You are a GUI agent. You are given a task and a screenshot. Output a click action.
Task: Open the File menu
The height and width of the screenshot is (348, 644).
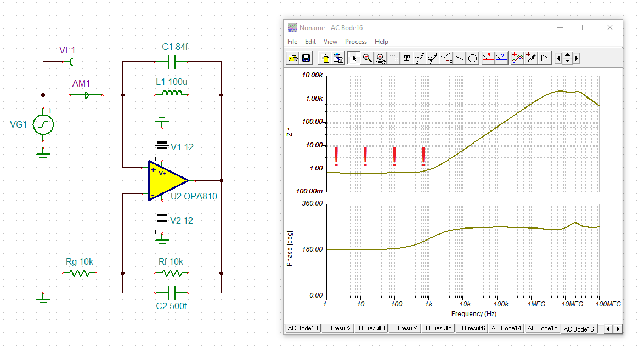(292, 42)
